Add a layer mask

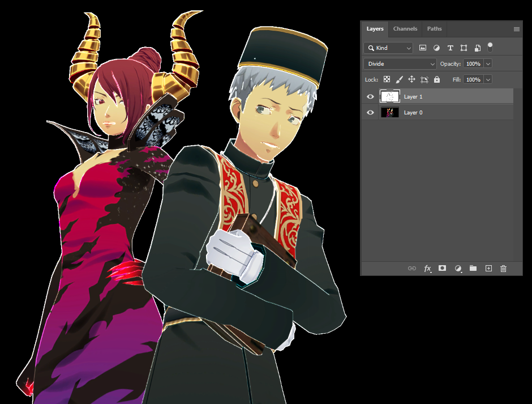(x=442, y=268)
